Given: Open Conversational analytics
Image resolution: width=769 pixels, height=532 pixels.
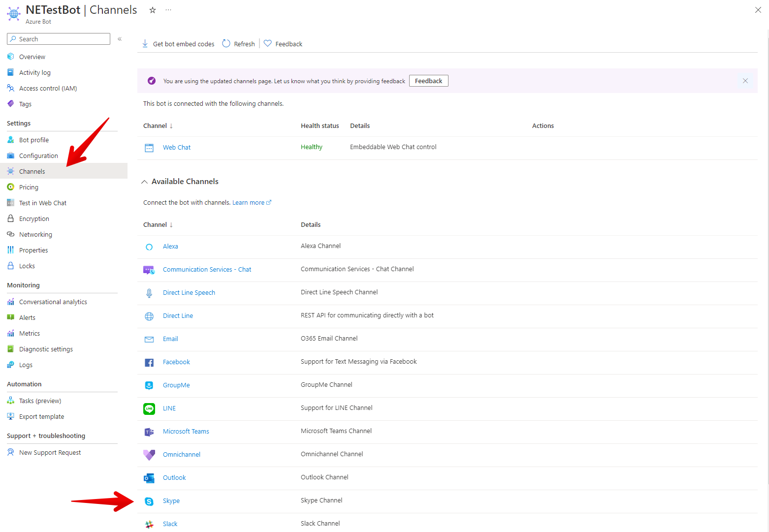Looking at the screenshot, I should coord(53,302).
